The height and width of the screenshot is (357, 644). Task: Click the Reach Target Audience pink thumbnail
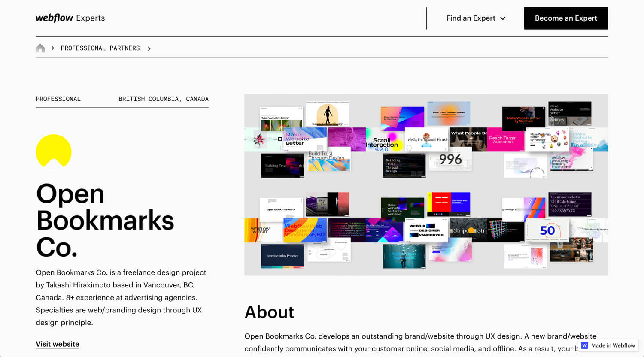(x=505, y=139)
